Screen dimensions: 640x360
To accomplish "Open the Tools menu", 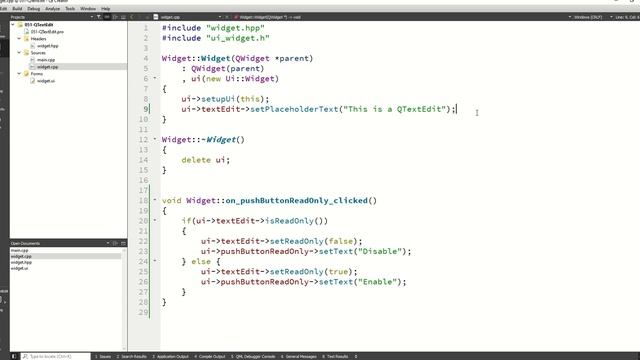I will point(70,9).
